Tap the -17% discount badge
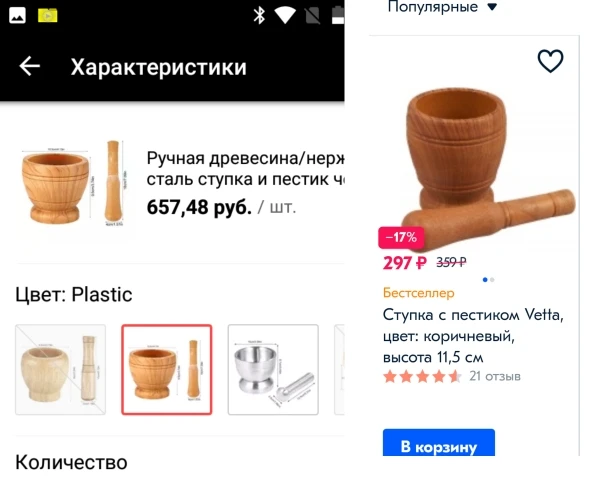 coord(401,237)
